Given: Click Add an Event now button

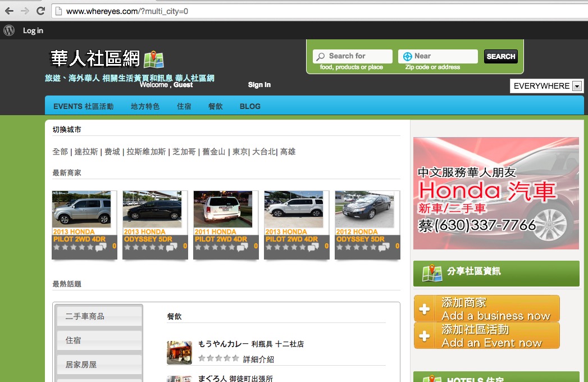Looking at the screenshot, I should click(x=487, y=335).
